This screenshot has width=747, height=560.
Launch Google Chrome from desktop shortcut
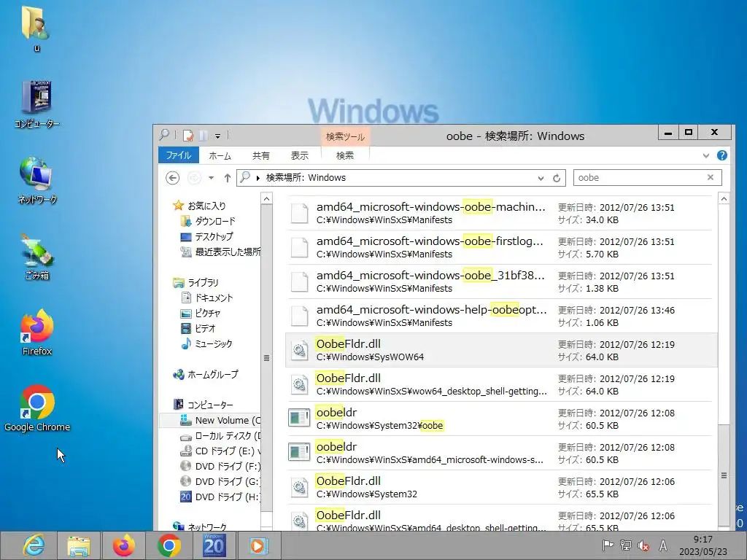pos(37,408)
